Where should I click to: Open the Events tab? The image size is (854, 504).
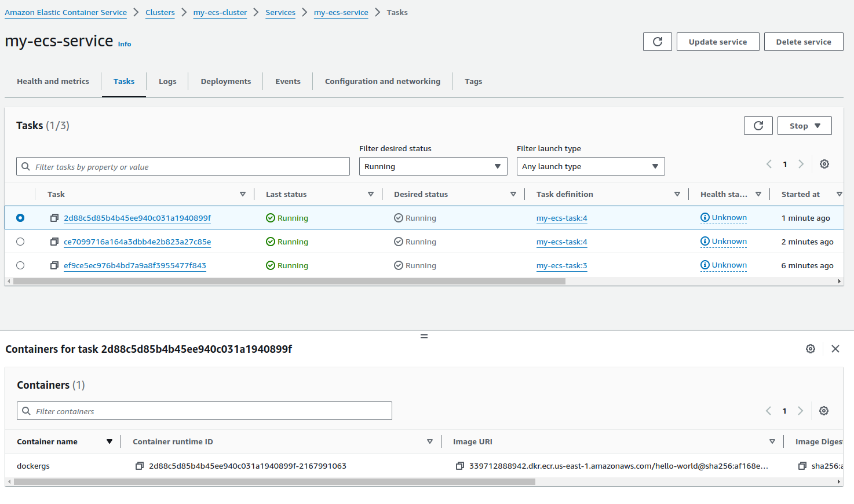tap(288, 81)
